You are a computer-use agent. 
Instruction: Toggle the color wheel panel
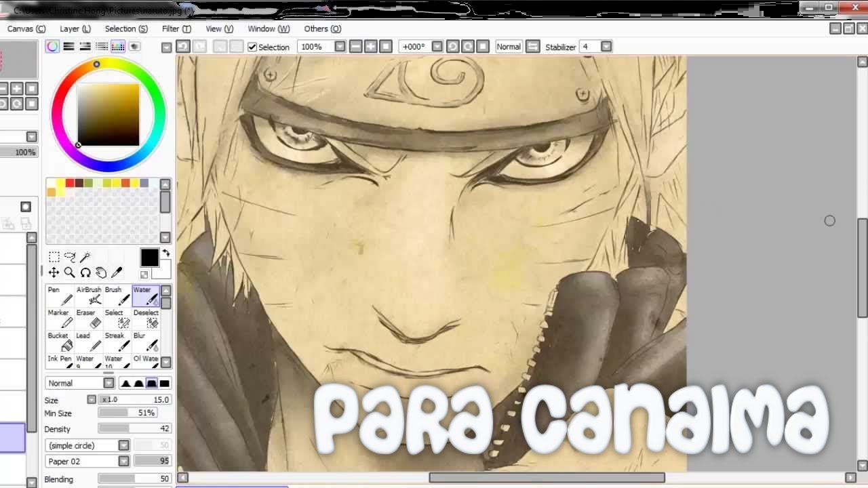(x=52, y=46)
